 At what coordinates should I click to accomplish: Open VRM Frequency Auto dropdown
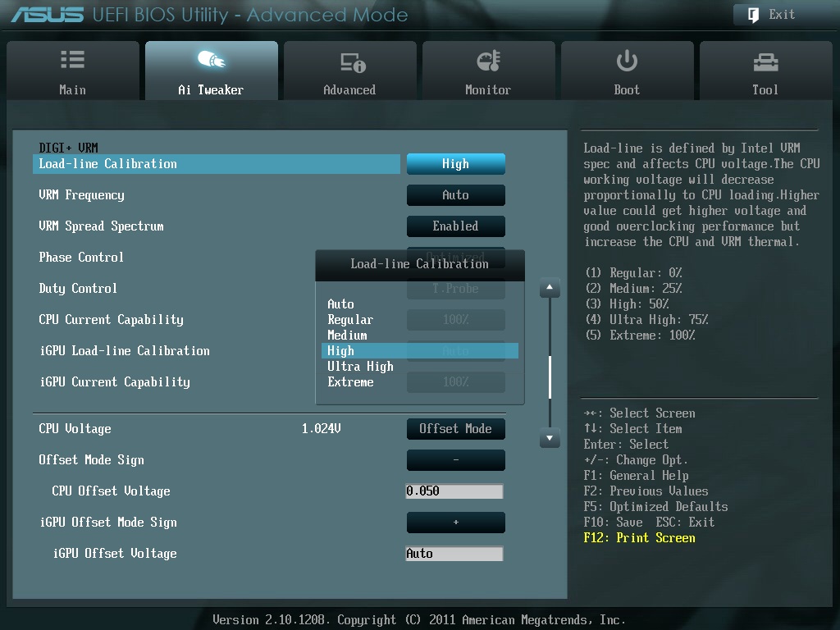456,195
